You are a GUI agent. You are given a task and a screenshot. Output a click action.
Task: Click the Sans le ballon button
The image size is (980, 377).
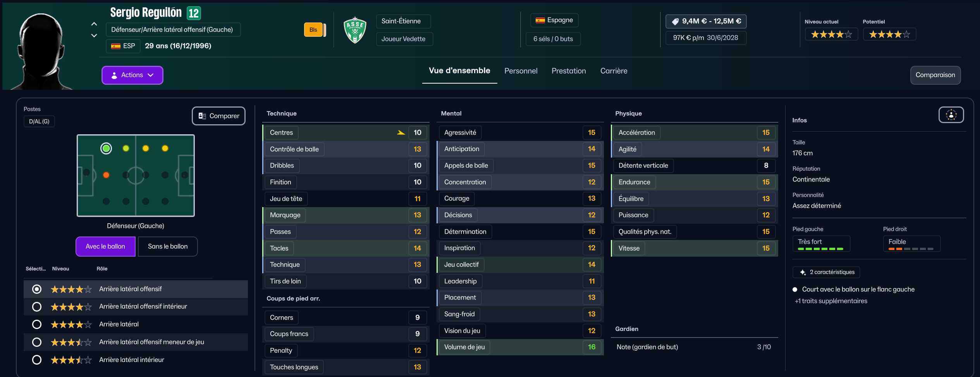click(x=167, y=247)
